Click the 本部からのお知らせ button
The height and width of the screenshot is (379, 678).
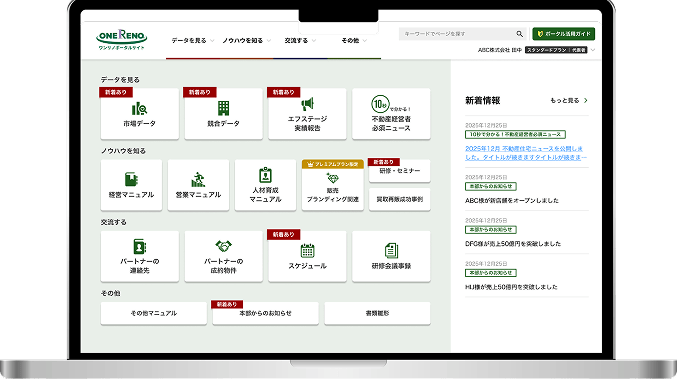click(x=265, y=313)
